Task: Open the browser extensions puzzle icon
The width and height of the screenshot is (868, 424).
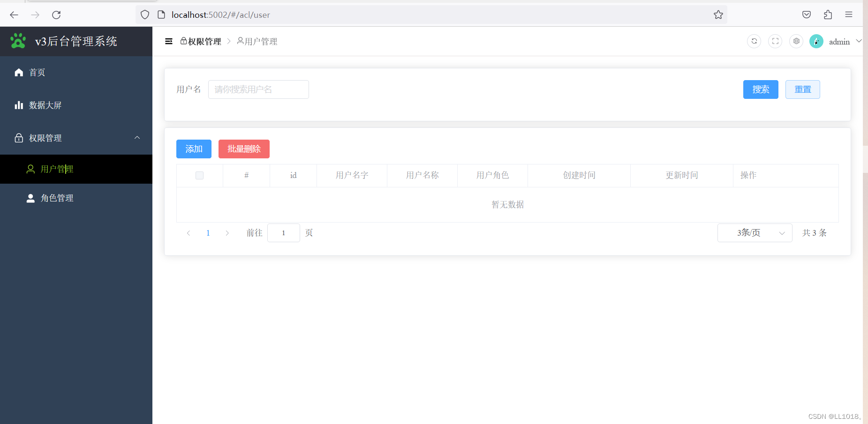Action: [x=828, y=15]
